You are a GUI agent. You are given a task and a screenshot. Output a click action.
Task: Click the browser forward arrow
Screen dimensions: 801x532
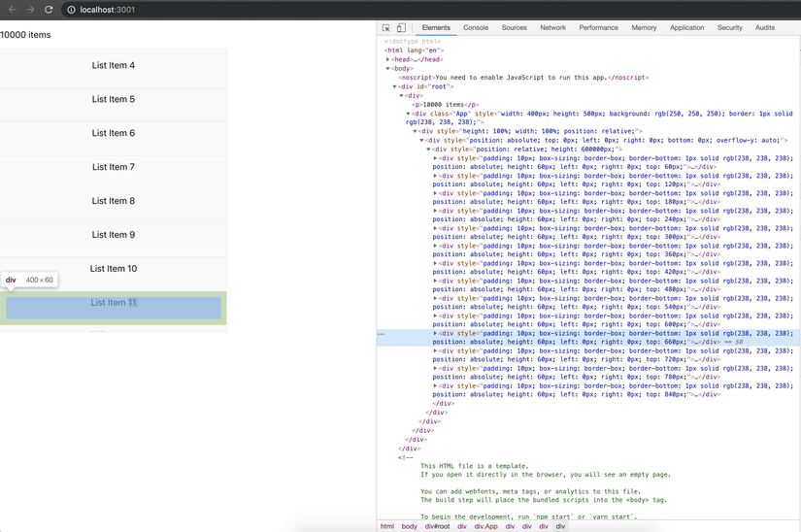tap(30, 10)
